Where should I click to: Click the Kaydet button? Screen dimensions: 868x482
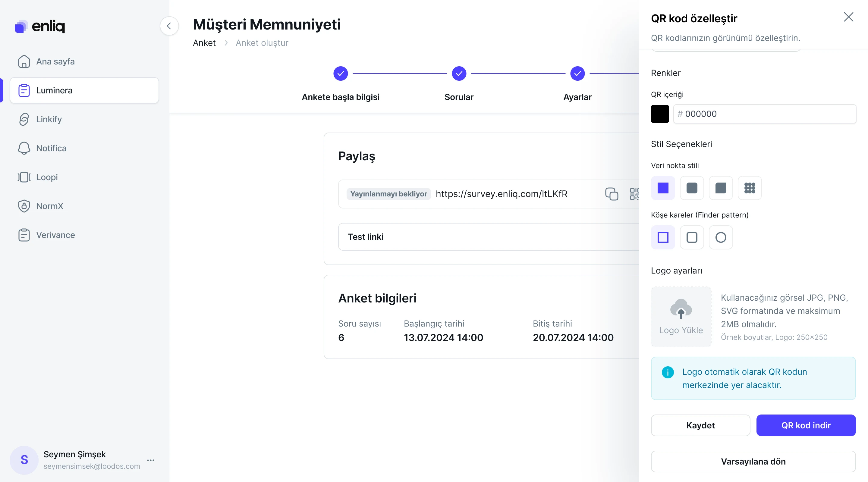click(700, 425)
